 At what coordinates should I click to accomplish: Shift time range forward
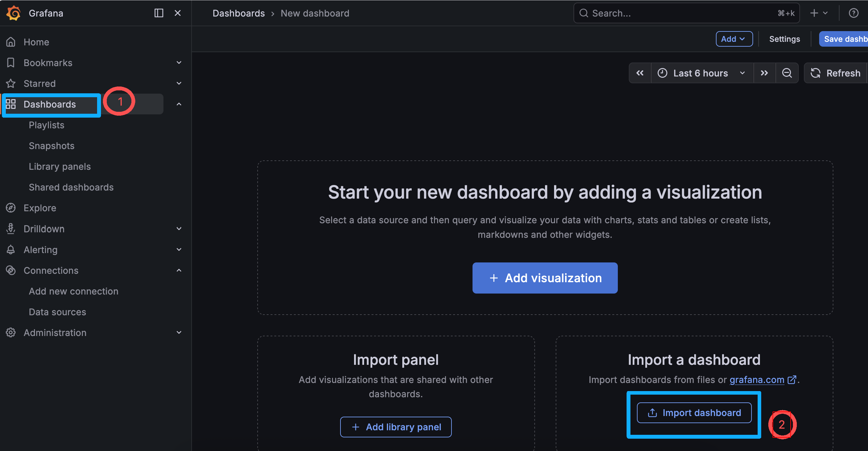pos(764,73)
